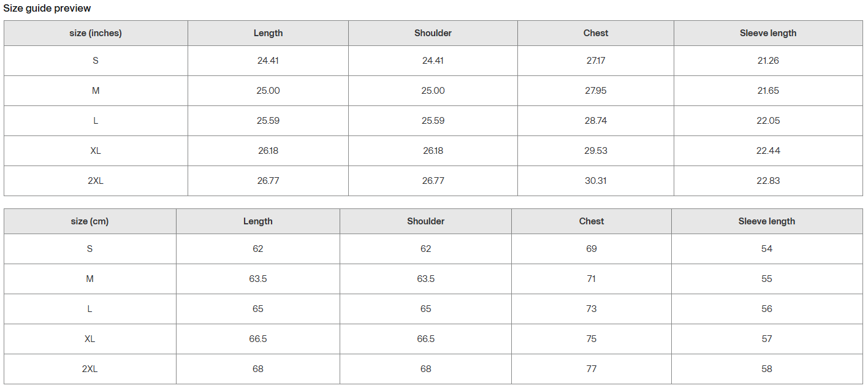Click the 73 chest value in cm table
Image resolution: width=868 pixels, height=388 pixels.
[592, 309]
